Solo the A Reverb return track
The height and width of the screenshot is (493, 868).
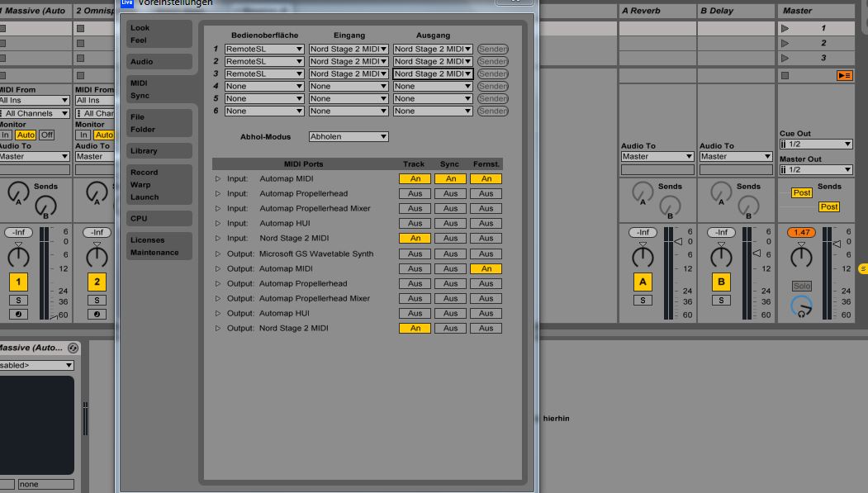(643, 301)
